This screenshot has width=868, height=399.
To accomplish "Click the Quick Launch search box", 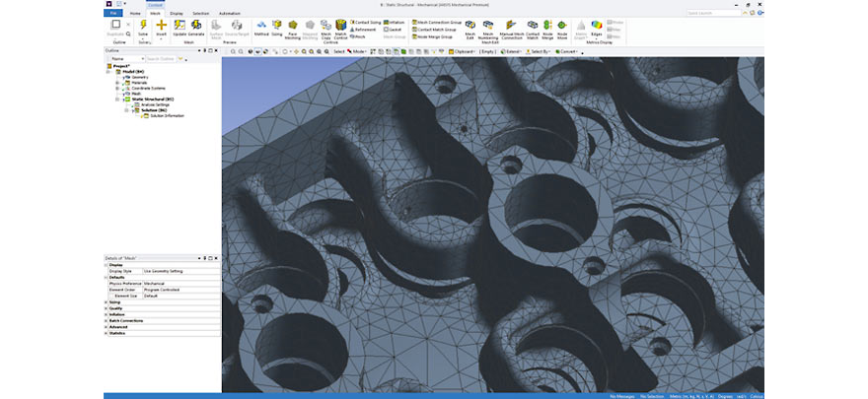I will coord(714,13).
